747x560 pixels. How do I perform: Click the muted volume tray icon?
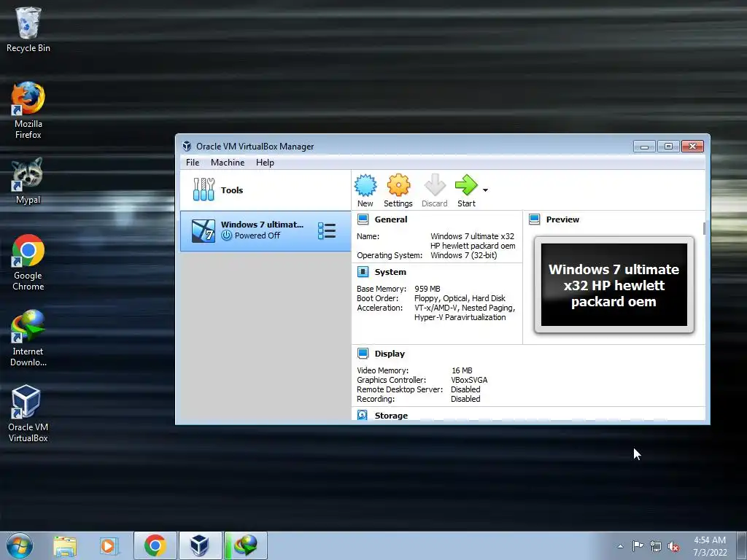(x=673, y=547)
